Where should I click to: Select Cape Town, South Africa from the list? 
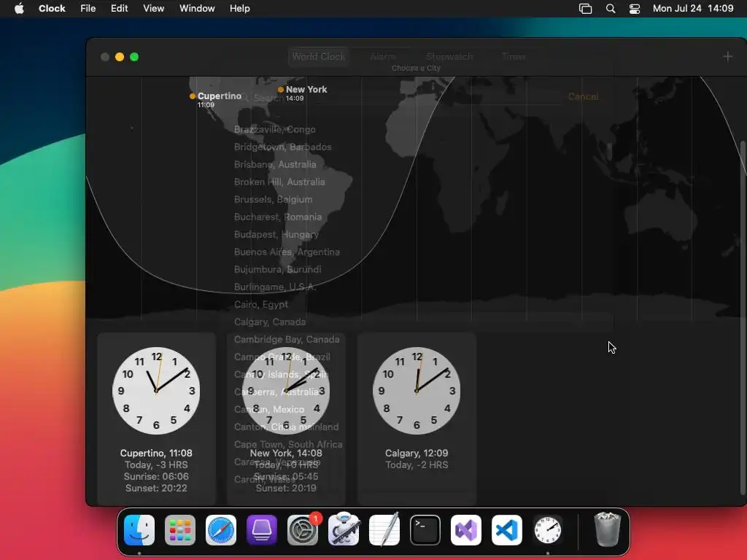(x=288, y=445)
